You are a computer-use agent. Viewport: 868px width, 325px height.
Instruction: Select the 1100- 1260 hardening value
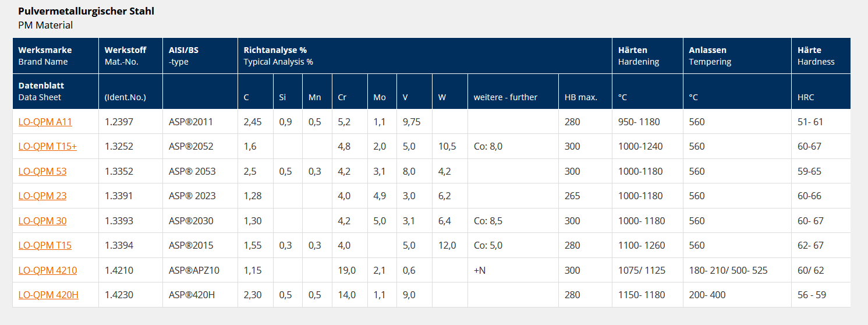tap(642, 245)
